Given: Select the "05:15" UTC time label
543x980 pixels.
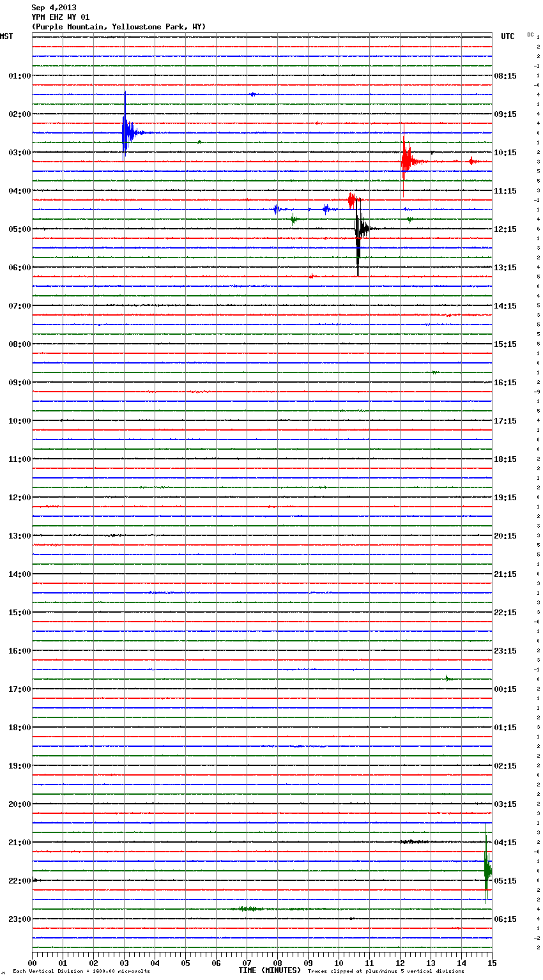Looking at the screenshot, I should point(505,880).
